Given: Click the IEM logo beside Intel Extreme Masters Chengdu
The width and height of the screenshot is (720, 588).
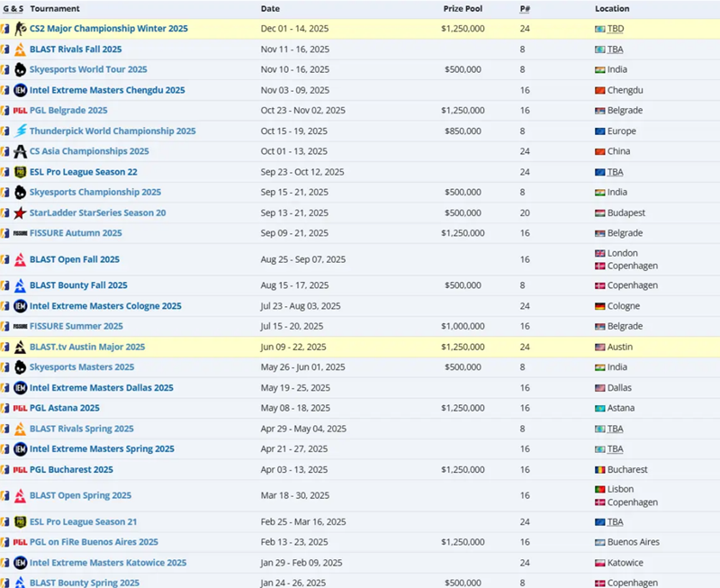Looking at the screenshot, I should [20, 90].
